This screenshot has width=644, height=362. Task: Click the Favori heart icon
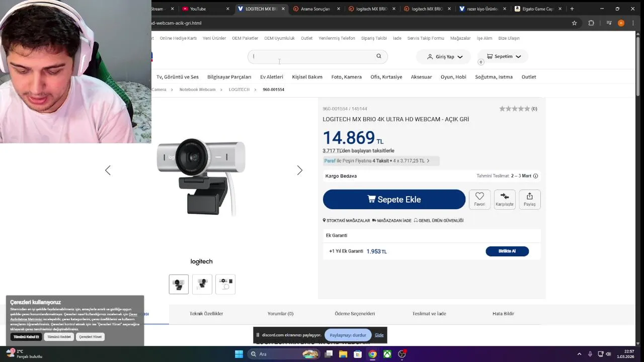coord(479,196)
